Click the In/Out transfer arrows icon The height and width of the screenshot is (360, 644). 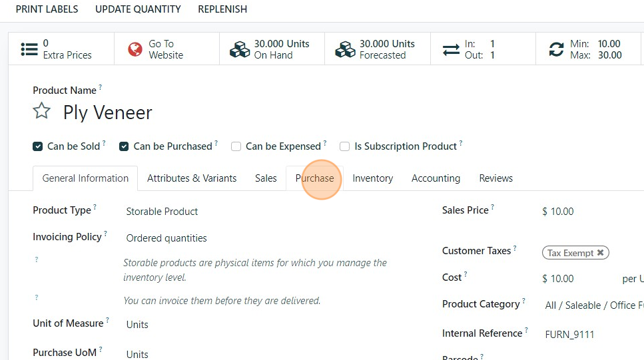[x=451, y=49]
